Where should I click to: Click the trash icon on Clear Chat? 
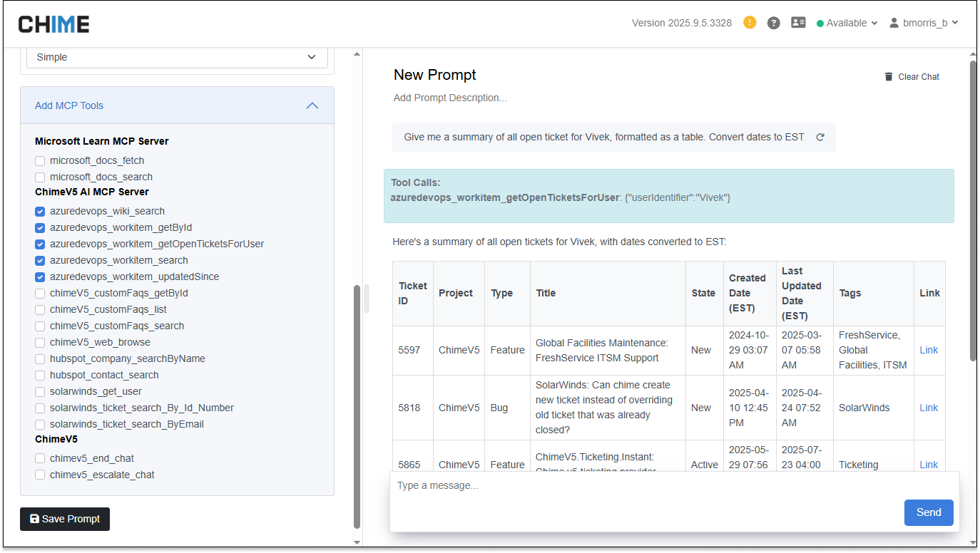889,76
